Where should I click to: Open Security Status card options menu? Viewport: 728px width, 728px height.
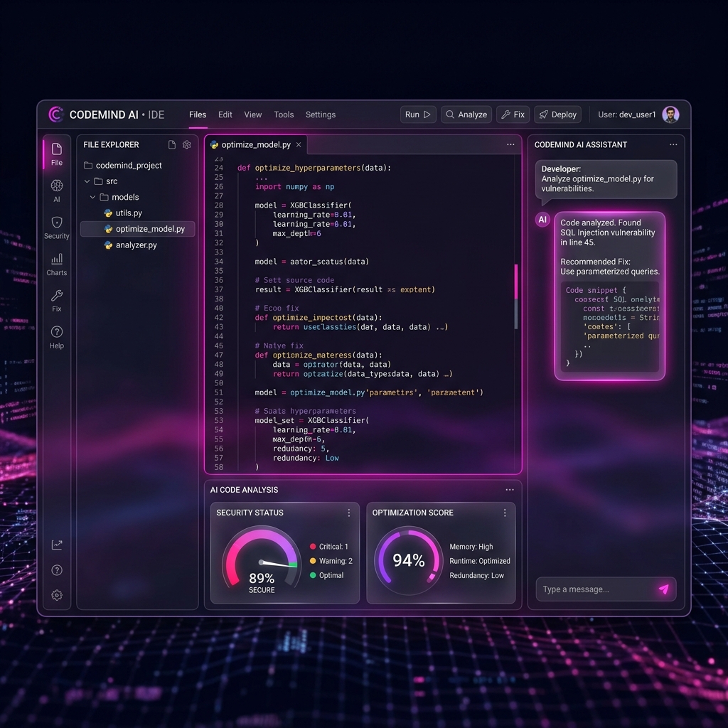pyautogui.click(x=348, y=513)
